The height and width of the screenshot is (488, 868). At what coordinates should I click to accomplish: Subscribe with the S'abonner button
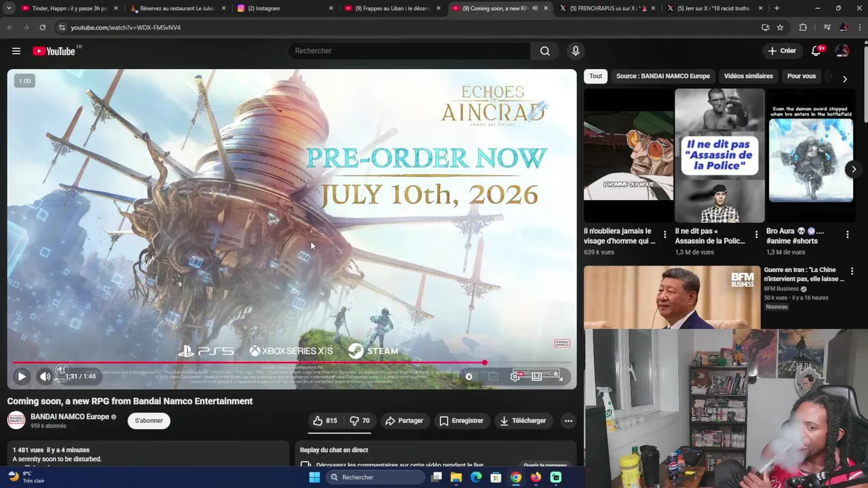(x=149, y=421)
